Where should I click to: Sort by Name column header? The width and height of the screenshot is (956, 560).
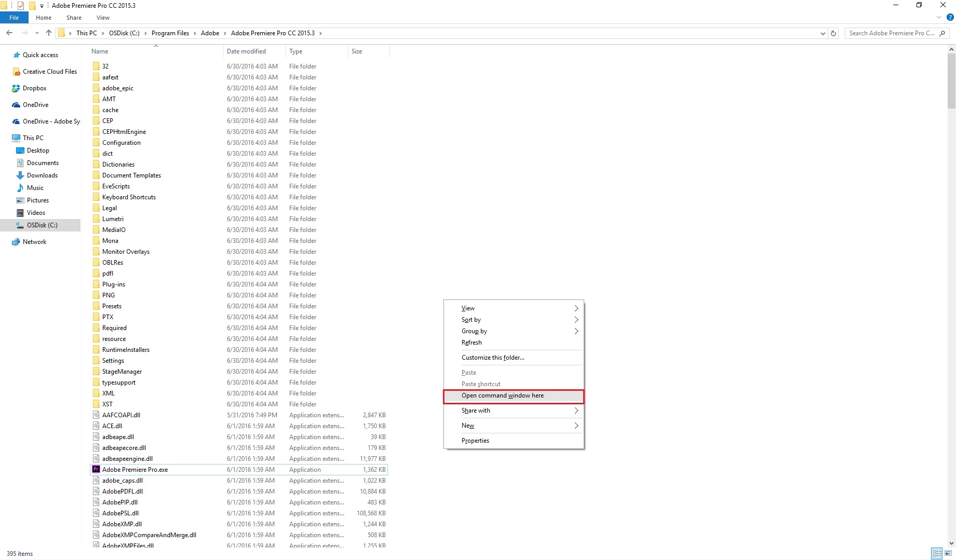tap(156, 51)
